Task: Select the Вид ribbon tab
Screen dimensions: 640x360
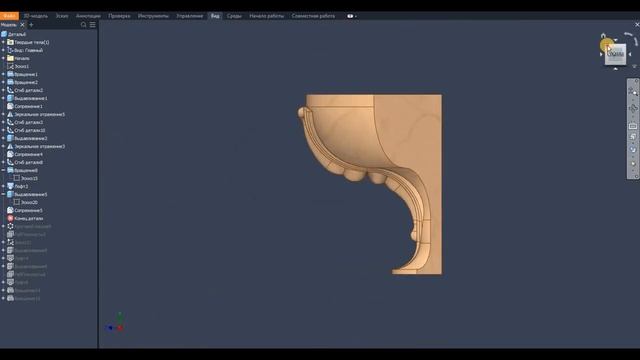Action: (215, 16)
